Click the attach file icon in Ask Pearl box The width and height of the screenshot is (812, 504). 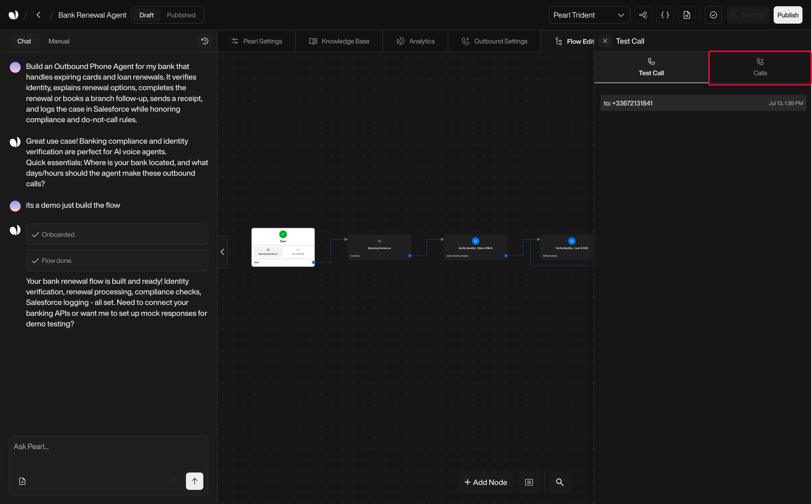coord(22,481)
